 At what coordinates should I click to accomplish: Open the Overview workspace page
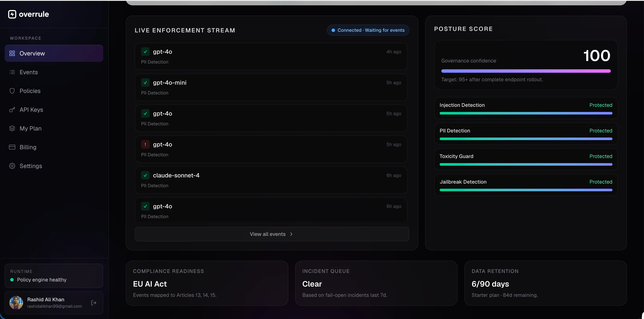pos(54,53)
